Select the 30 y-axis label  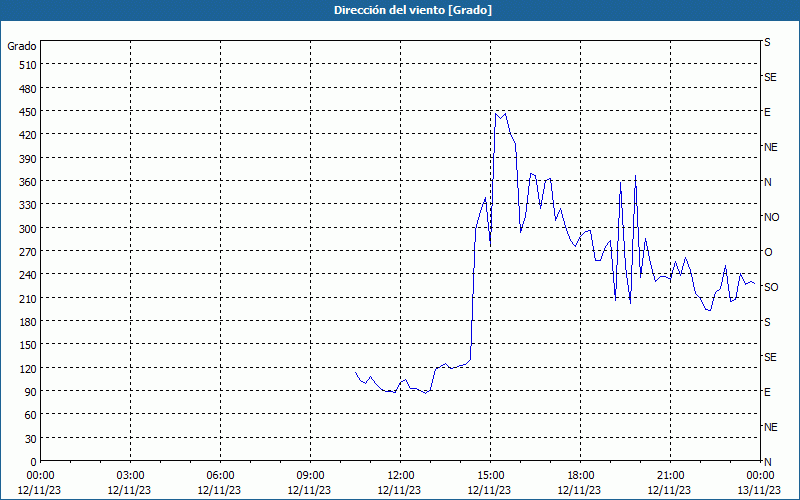tap(31, 439)
